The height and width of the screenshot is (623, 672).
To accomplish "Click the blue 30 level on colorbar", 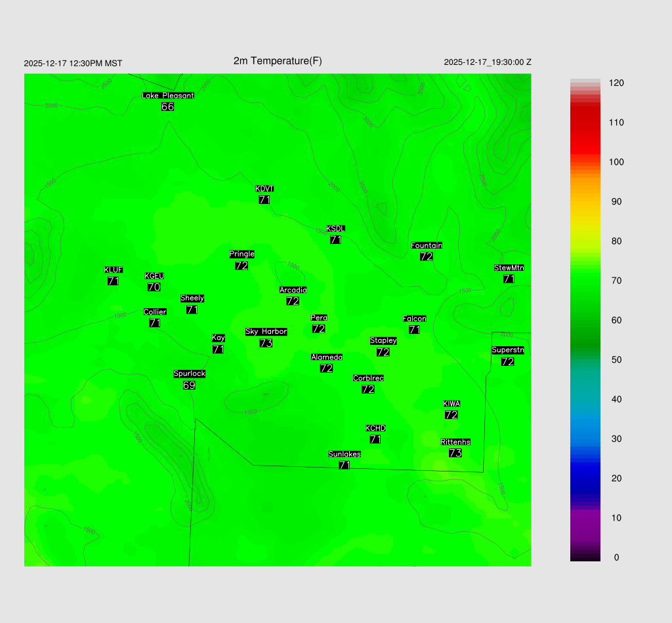I will click(x=585, y=439).
